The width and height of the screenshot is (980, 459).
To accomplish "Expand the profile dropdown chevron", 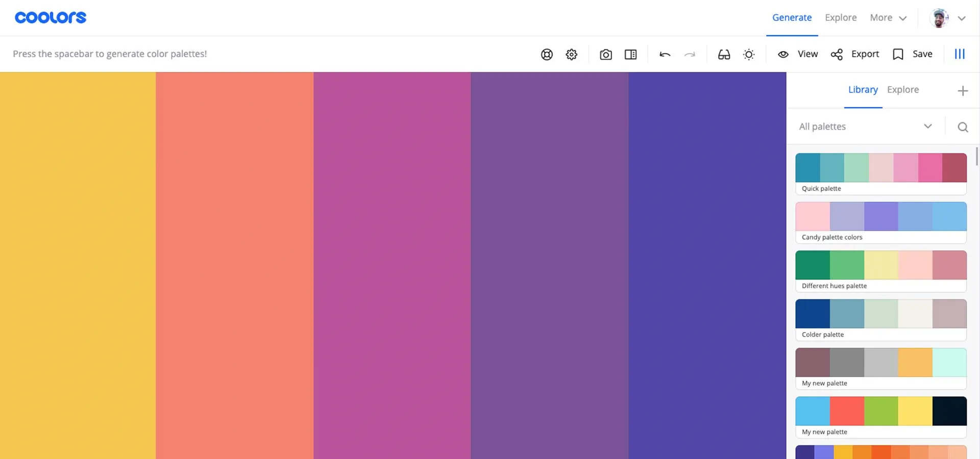I will point(962,18).
